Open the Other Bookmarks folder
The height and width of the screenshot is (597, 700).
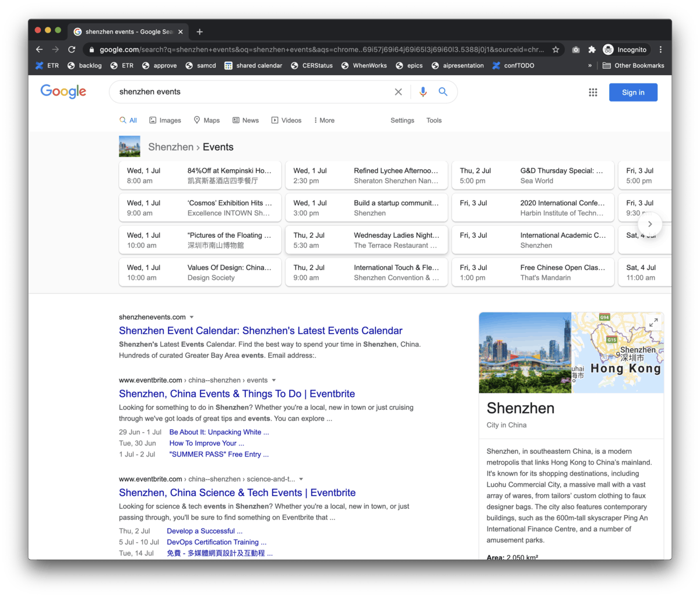point(633,65)
